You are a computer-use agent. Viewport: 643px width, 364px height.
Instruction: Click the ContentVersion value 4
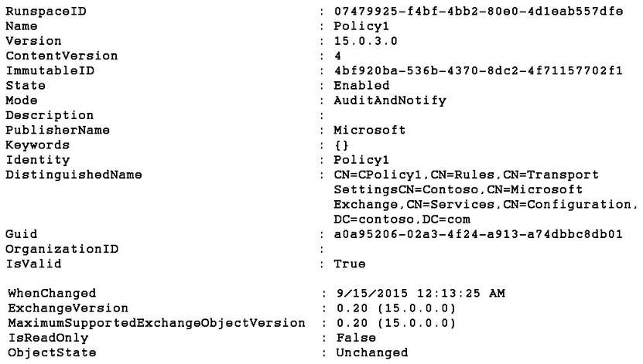[x=338, y=56]
